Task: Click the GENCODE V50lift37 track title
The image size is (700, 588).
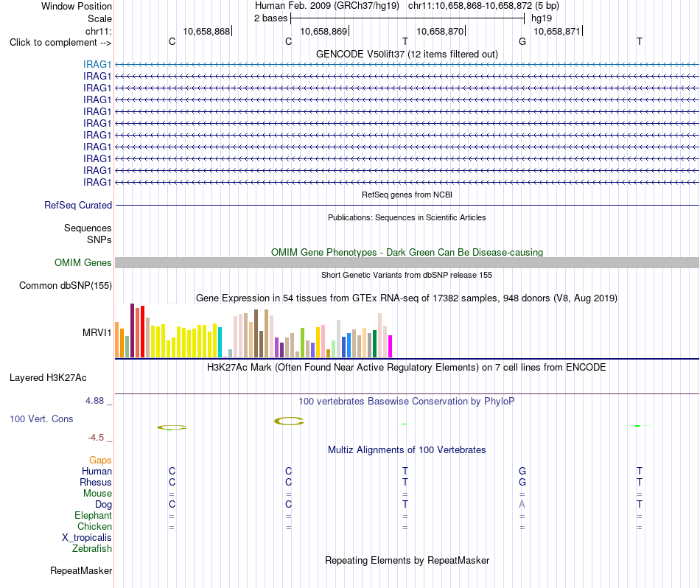Action: pos(407,54)
